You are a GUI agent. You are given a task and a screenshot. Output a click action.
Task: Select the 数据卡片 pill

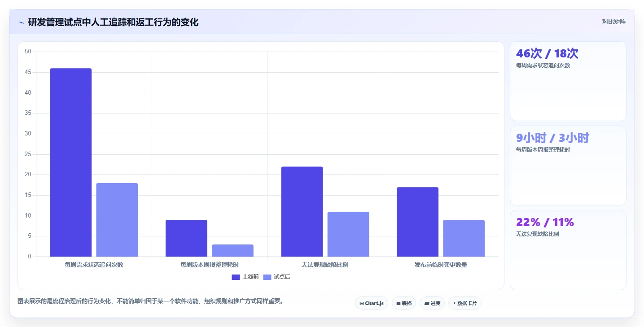pyautogui.click(x=465, y=303)
